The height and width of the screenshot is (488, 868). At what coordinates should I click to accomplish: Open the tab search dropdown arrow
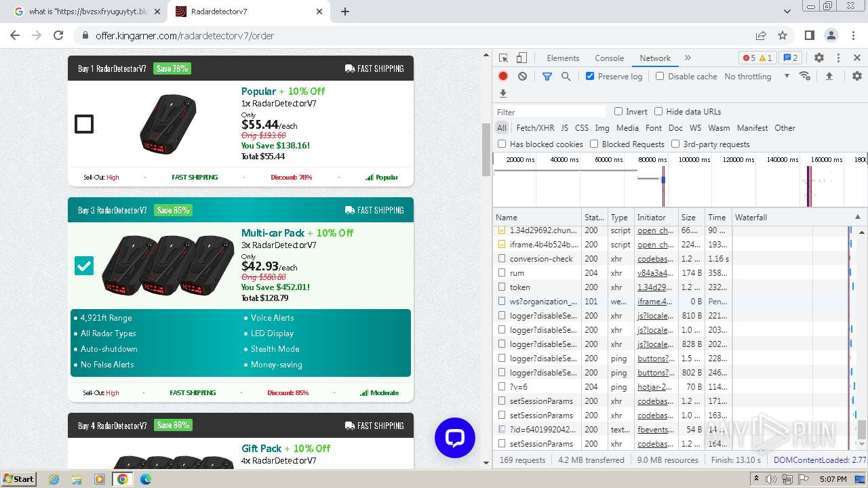[x=787, y=12]
